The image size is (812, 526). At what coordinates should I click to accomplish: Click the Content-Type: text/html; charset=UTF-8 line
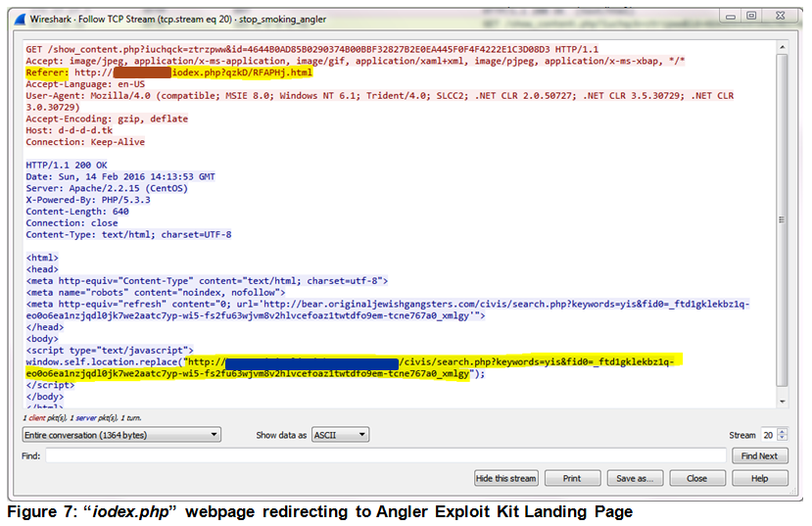tap(128, 234)
